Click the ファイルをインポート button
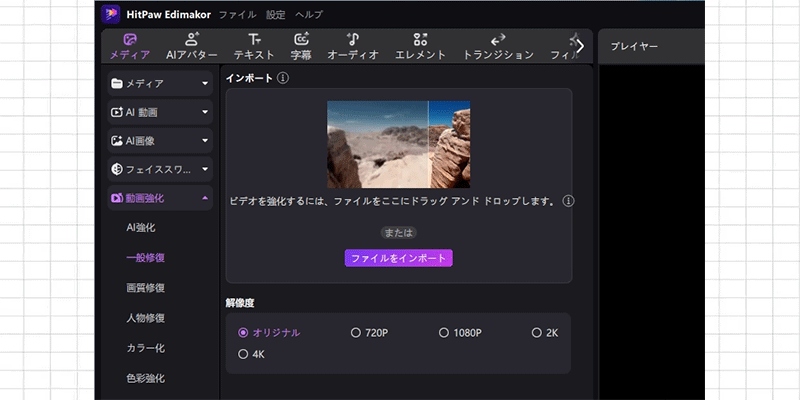This screenshot has width=800, height=400. (398, 258)
